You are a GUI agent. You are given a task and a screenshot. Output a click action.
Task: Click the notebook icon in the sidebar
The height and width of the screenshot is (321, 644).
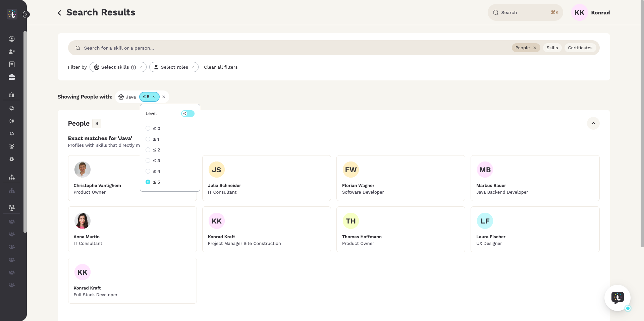pyautogui.click(x=12, y=64)
